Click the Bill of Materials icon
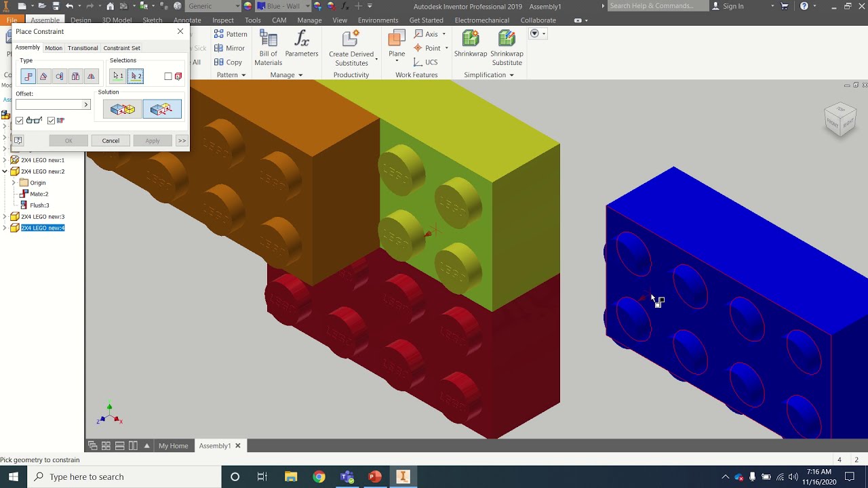The image size is (868, 488). coord(268,47)
